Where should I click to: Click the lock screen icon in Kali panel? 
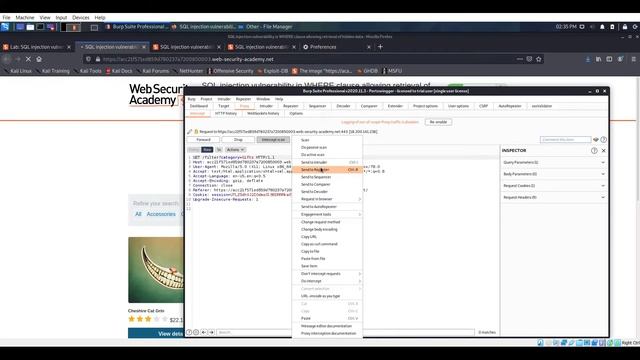[625, 27]
